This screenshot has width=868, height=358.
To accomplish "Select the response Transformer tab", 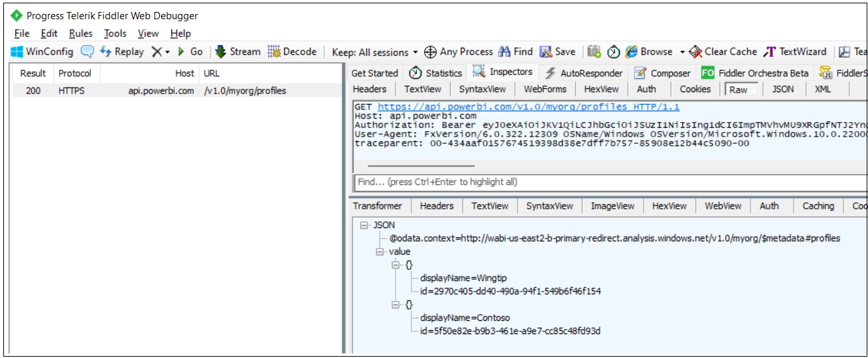I will (x=378, y=206).
